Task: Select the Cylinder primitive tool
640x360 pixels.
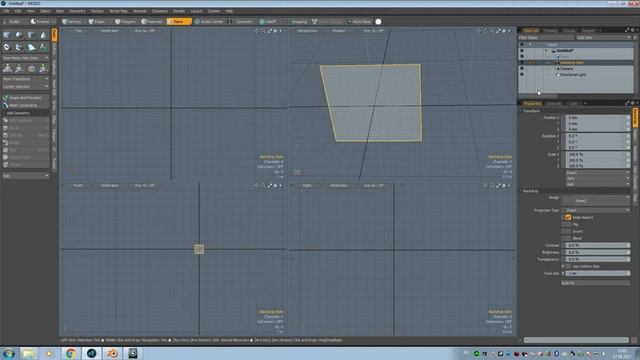Action: pos(31,36)
